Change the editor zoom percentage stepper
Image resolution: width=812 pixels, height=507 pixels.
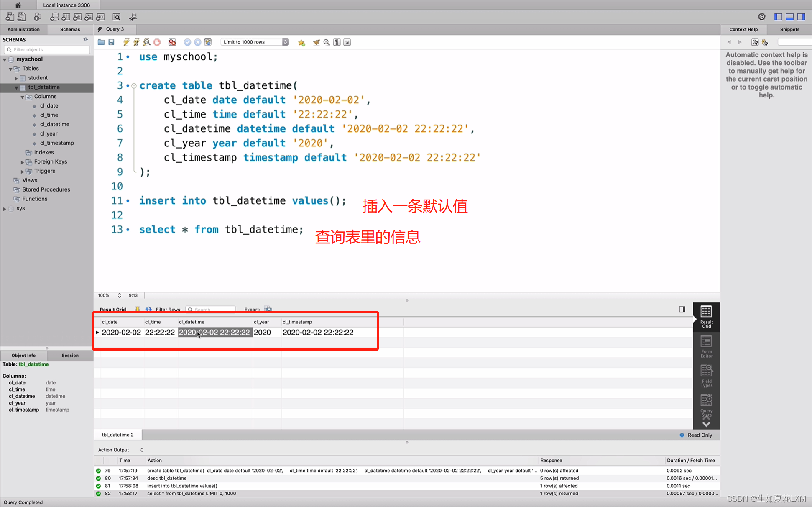tap(119, 295)
